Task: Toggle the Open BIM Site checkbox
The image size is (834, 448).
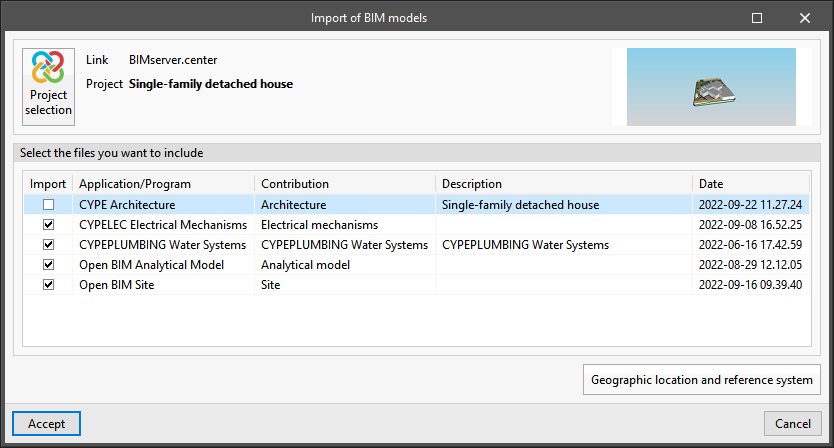Action: pyautogui.click(x=48, y=285)
